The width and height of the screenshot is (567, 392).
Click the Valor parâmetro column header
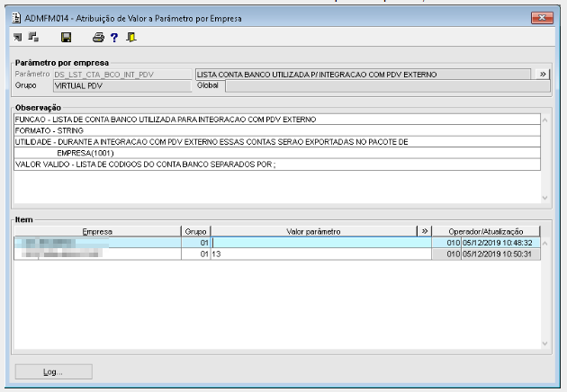click(314, 231)
